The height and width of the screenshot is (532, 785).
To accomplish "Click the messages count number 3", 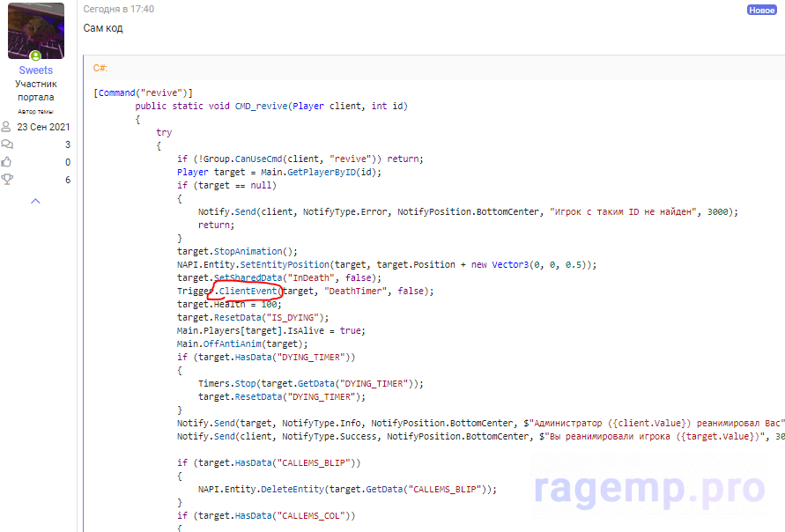I will pyautogui.click(x=68, y=144).
